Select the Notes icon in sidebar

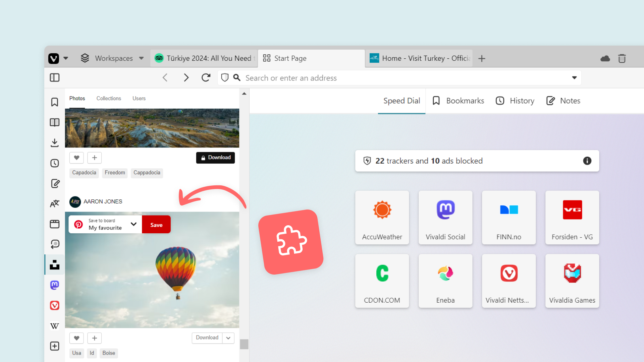pyautogui.click(x=55, y=183)
